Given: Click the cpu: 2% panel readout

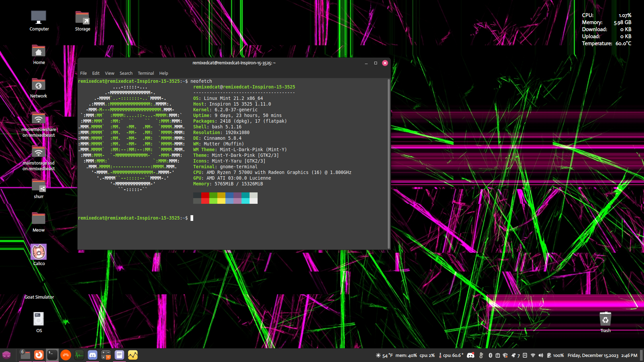Looking at the screenshot, I should (427, 355).
